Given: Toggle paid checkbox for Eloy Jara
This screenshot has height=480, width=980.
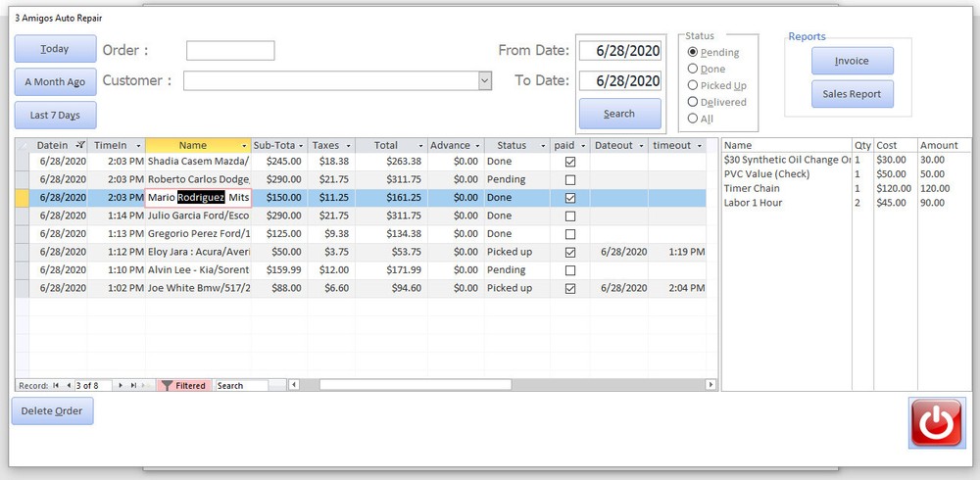Looking at the screenshot, I should [x=570, y=253].
